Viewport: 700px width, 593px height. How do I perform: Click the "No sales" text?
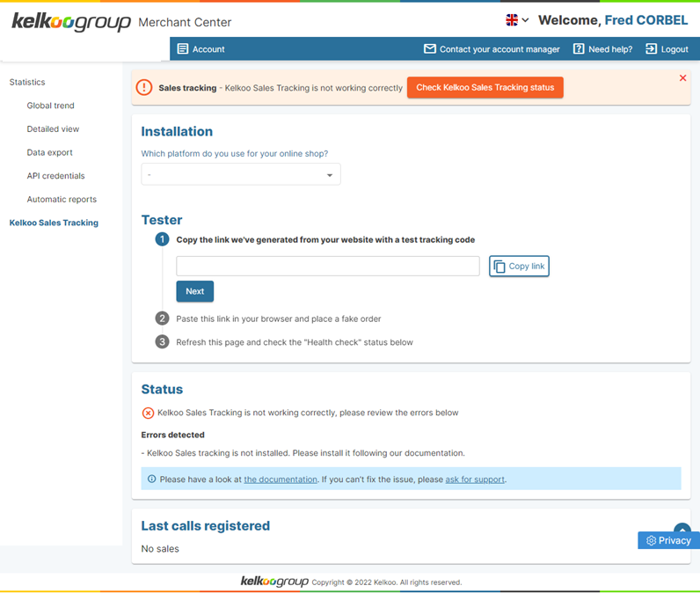(160, 549)
